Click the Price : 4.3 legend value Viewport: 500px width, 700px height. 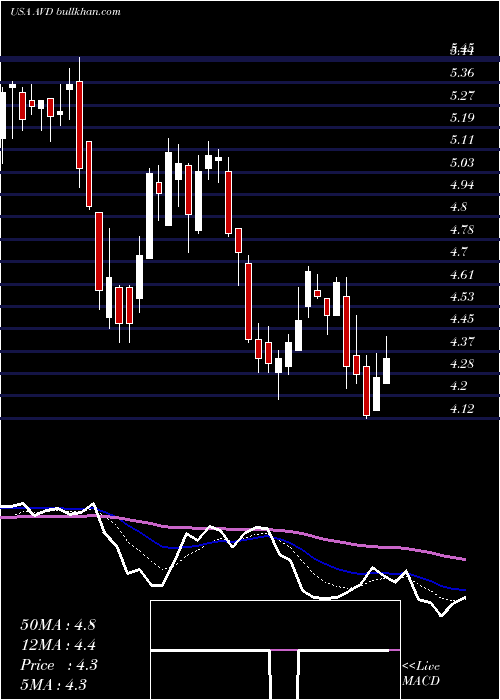click(58, 665)
